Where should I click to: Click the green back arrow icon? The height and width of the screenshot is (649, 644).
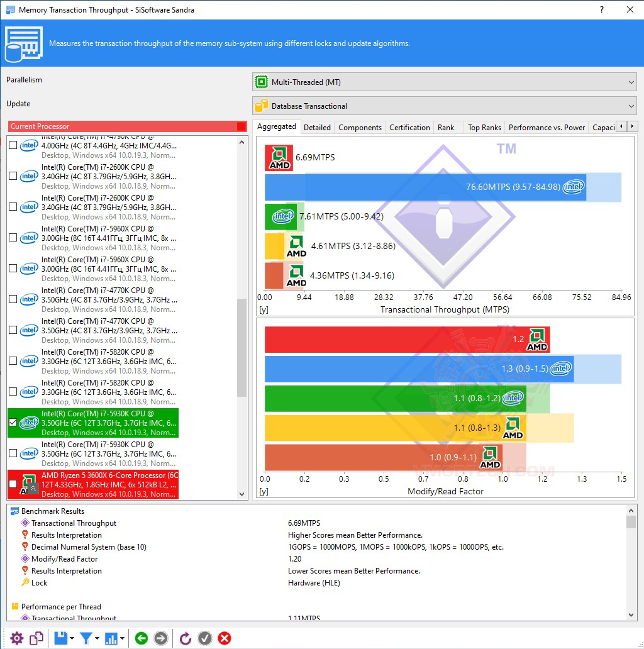tap(141, 638)
